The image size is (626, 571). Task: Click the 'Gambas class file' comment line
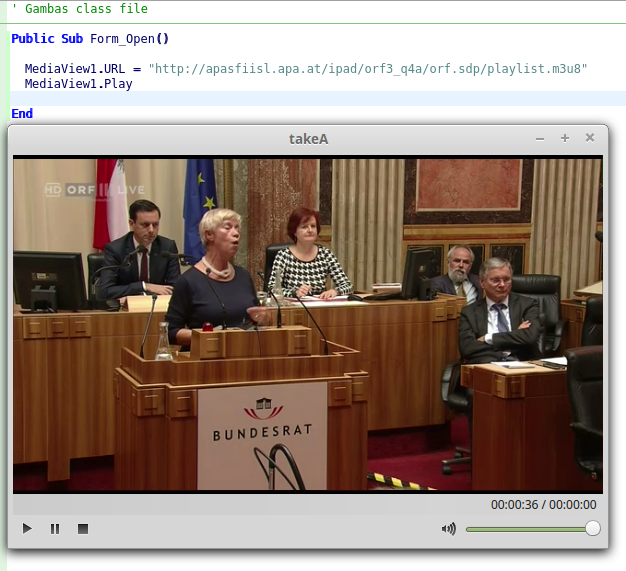click(x=79, y=8)
